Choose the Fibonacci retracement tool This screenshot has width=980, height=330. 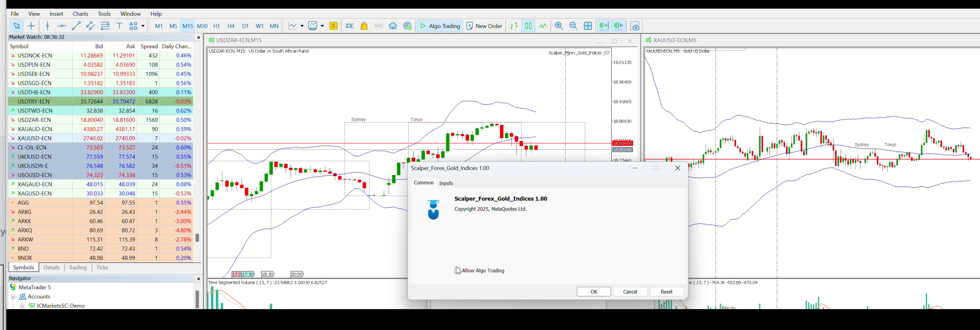click(105, 26)
